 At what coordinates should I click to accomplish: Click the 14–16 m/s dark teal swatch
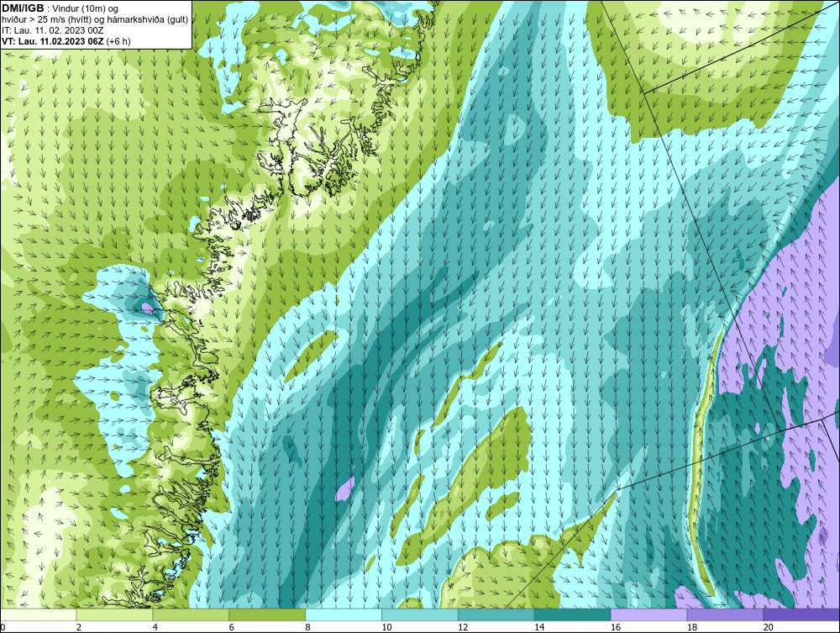(573, 615)
